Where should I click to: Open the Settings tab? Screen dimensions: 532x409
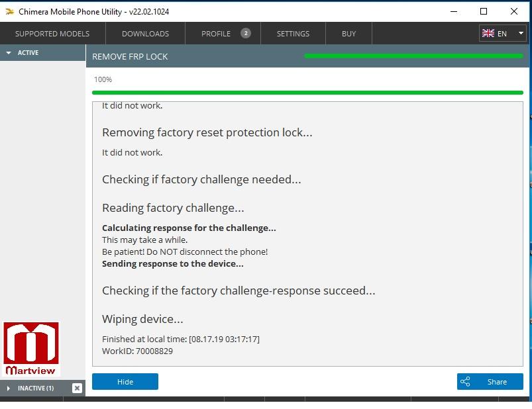click(293, 34)
